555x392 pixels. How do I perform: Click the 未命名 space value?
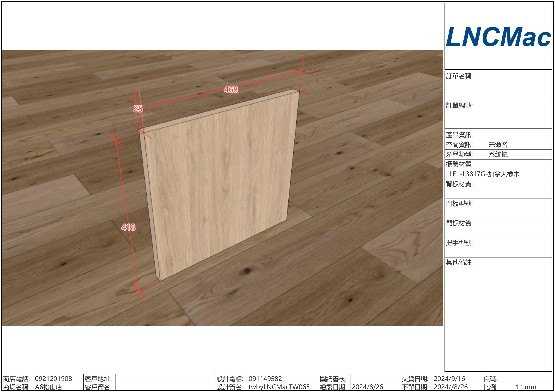498,145
